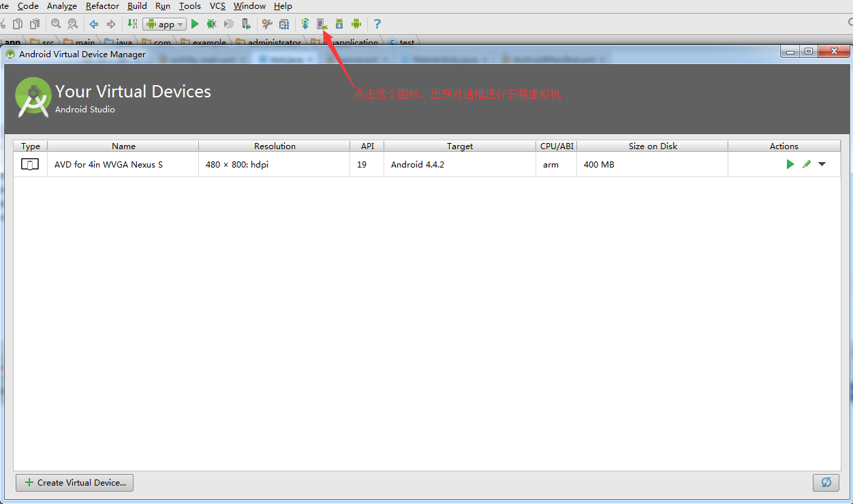This screenshot has height=504, width=853.
Task: Sort devices by the Type column header
Action: [x=31, y=146]
